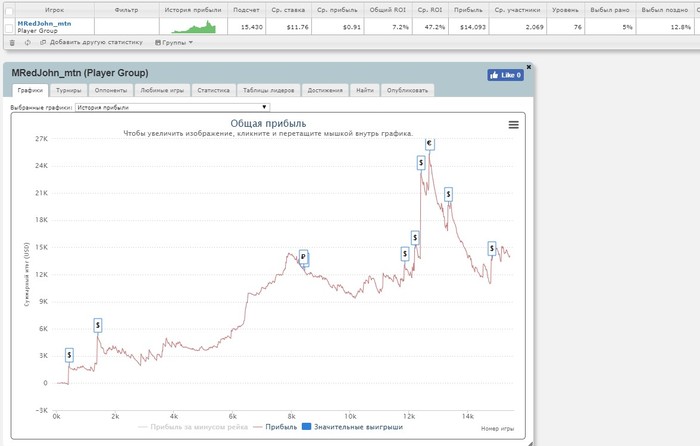This screenshot has height=446, width=700.
Task: Sort by the 'Игрок' column header
Action: (x=54, y=10)
